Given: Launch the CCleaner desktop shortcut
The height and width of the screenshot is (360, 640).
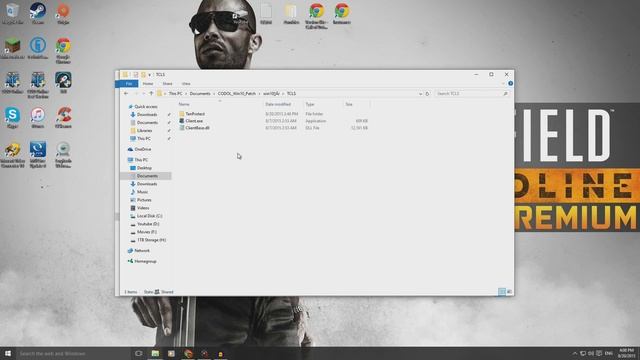Looking at the screenshot, I should [63, 118].
